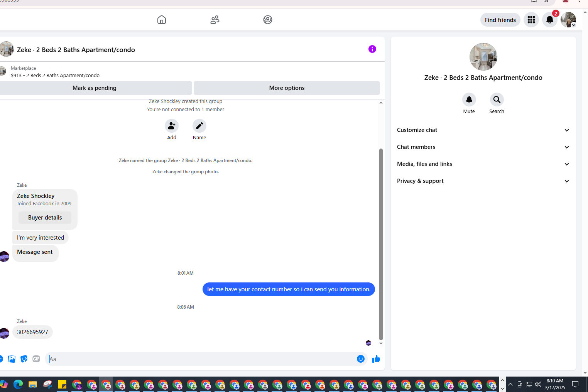The image size is (588, 392).
Task: Search in conversation using the magnifier icon
Action: [497, 100]
